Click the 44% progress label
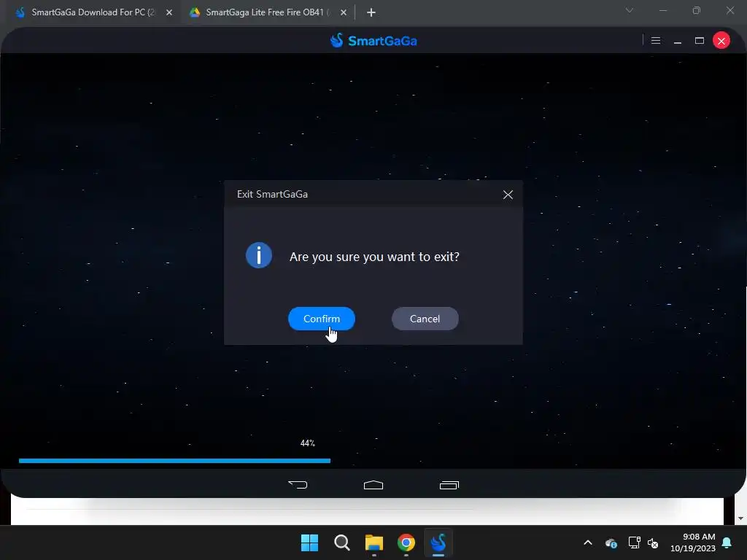Image resolution: width=747 pixels, height=560 pixels. pyautogui.click(x=308, y=443)
